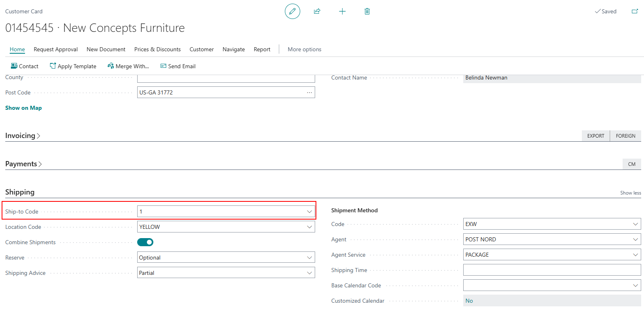Click the Customer Card caption
Image resolution: width=644 pixels, height=314 pixels.
point(24,11)
